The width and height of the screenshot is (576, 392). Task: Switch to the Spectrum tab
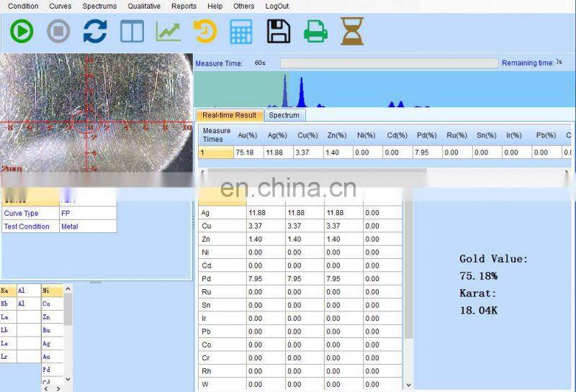[x=284, y=115]
